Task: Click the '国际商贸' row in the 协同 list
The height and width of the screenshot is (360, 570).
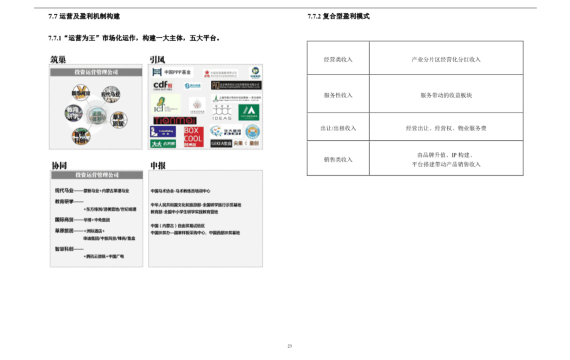Action: tap(82, 220)
